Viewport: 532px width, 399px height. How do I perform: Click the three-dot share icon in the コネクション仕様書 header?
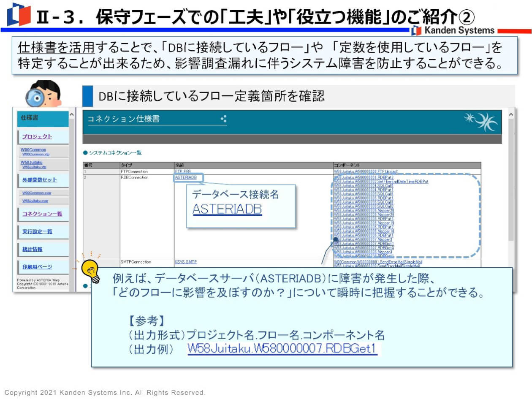(224, 119)
